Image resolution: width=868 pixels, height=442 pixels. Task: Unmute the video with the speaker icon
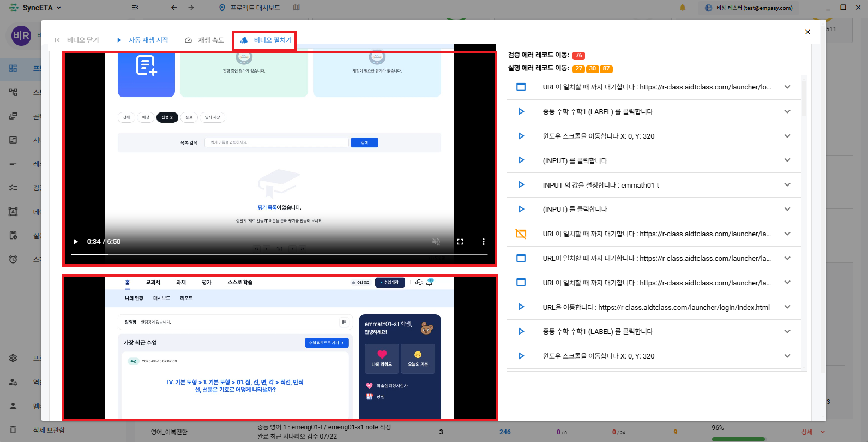tap(436, 242)
